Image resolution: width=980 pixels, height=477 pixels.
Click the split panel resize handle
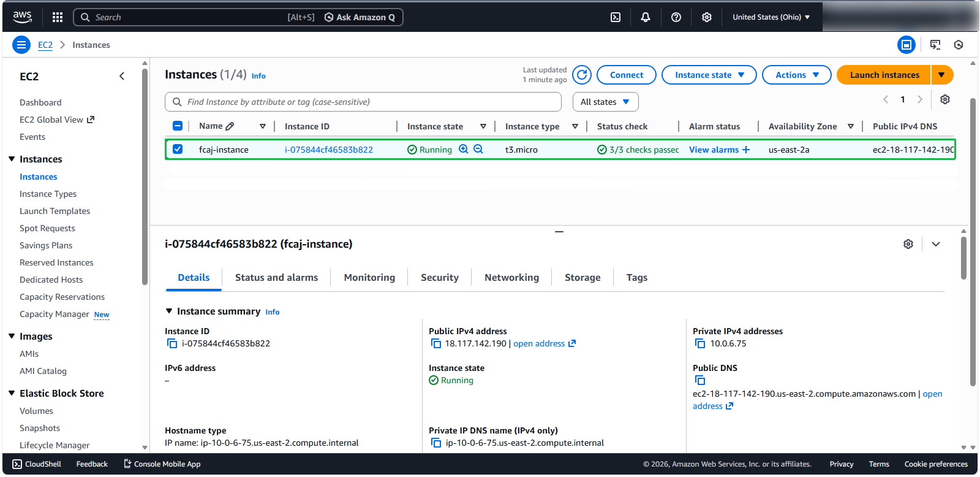click(x=559, y=232)
